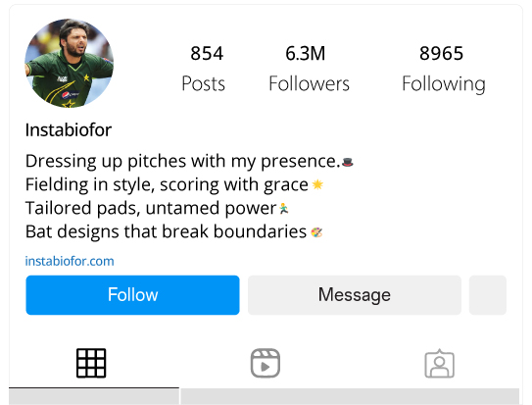The width and height of the screenshot is (532, 405).
Task: Follow the Instabiofor account
Action: [132, 294]
